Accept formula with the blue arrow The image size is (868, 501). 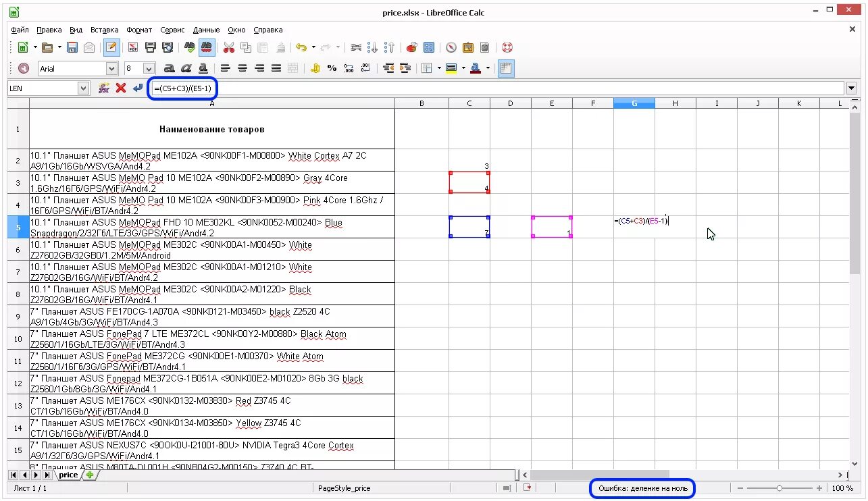pos(138,88)
